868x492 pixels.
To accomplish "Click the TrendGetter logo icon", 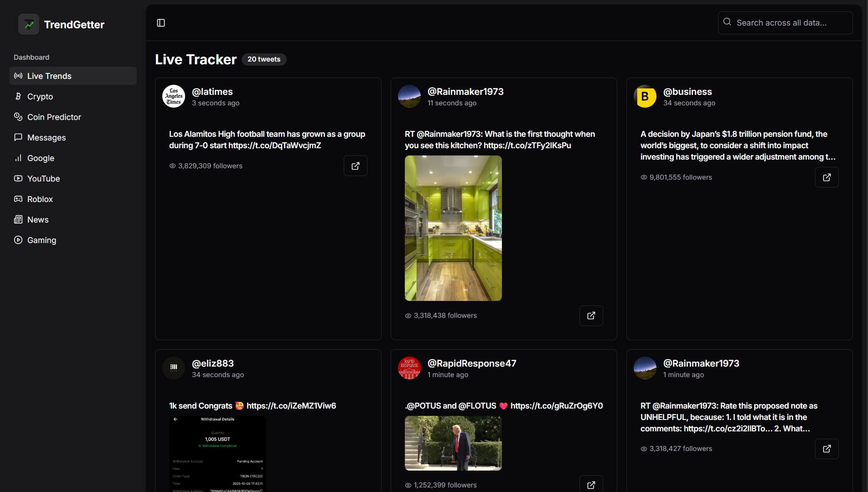I will coord(29,25).
